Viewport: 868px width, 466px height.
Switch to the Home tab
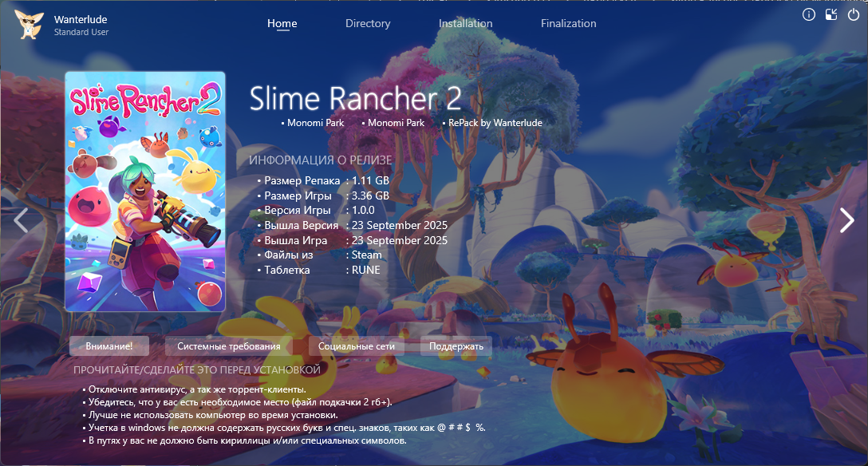point(282,23)
